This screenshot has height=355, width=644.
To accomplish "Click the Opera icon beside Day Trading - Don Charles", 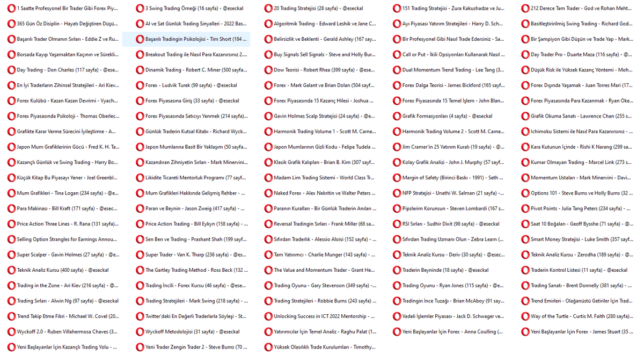I will [x=11, y=70].
